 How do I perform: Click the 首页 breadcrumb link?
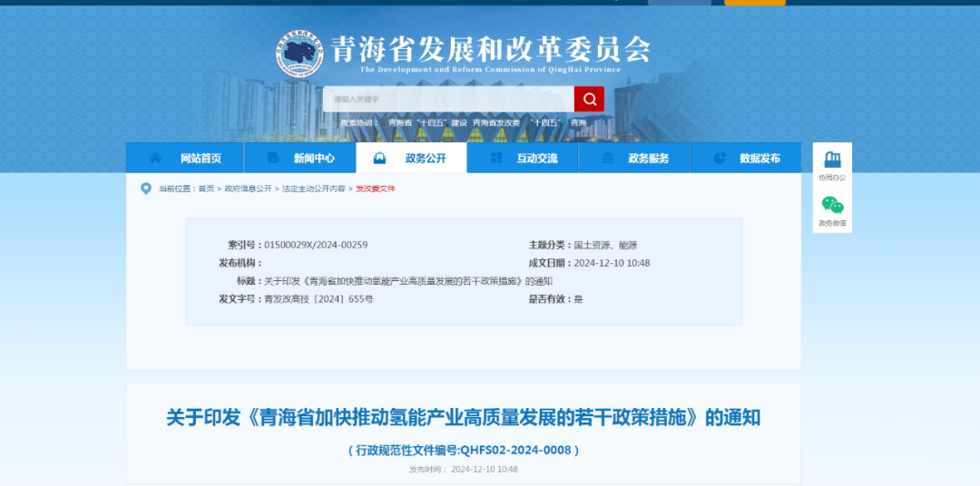pyautogui.click(x=206, y=189)
